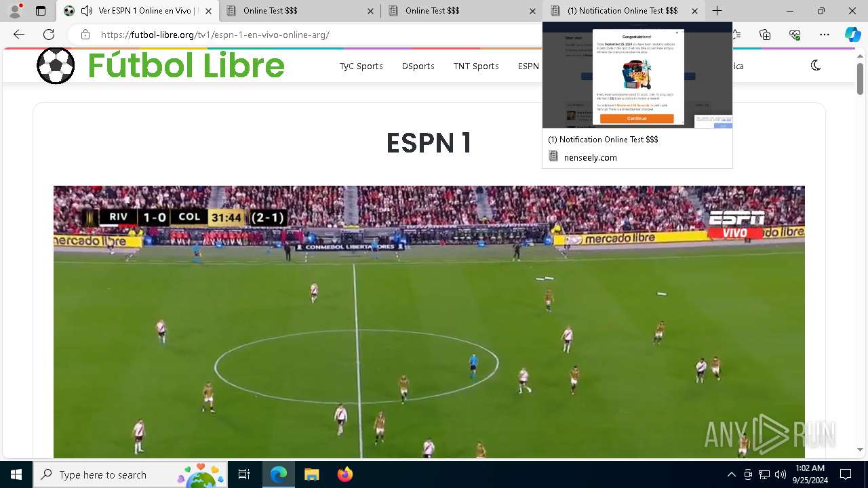This screenshot has height=488, width=868.
Task: Select the Notification Online Test $$$ tab
Action: (624, 11)
